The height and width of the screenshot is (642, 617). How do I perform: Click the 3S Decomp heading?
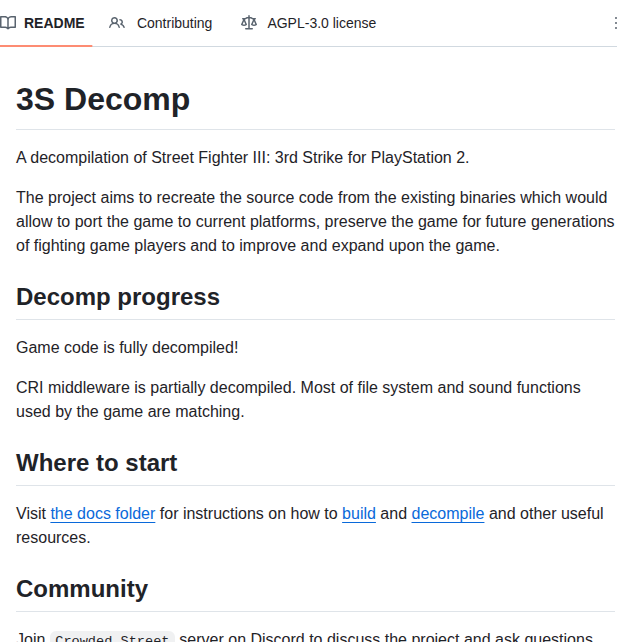point(103,99)
